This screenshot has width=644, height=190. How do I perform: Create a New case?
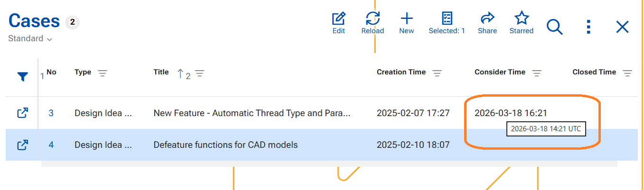(x=406, y=19)
